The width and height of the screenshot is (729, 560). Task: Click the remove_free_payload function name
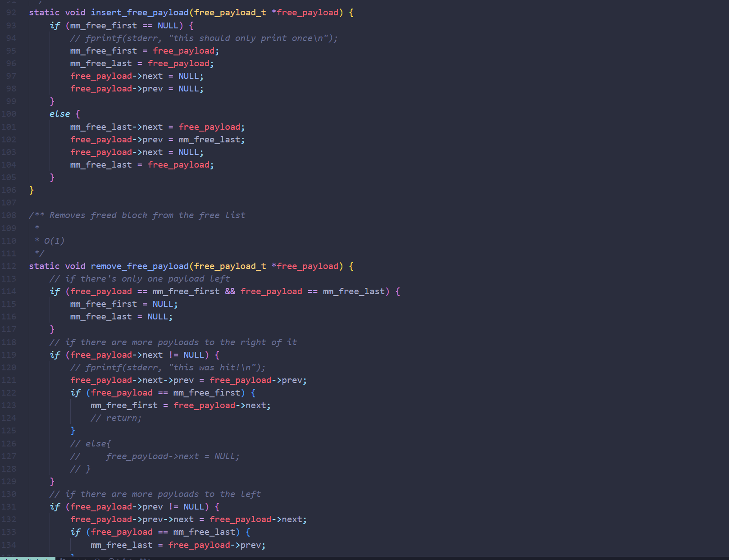coord(139,266)
